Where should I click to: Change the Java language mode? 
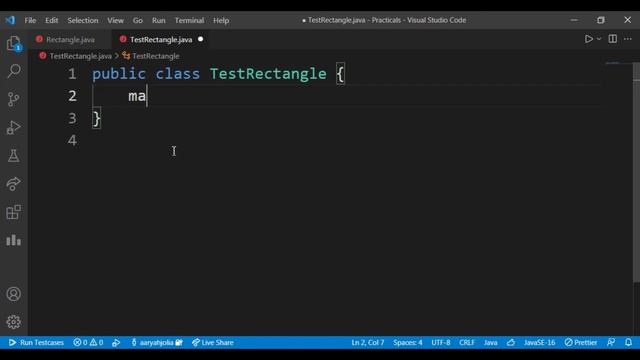click(491, 342)
